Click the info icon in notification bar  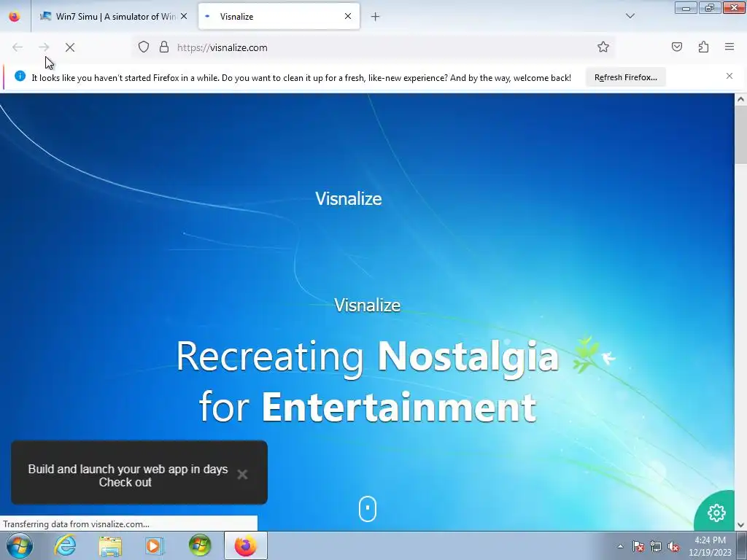coord(20,76)
